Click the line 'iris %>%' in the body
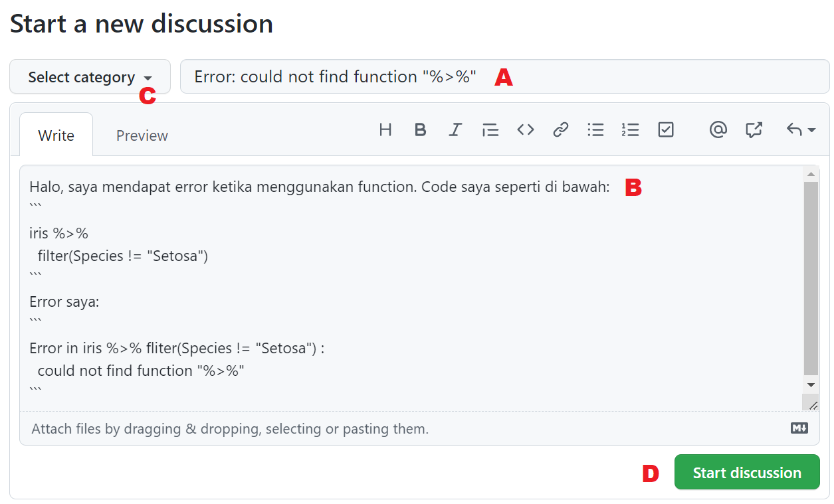The image size is (834, 504). 58,233
